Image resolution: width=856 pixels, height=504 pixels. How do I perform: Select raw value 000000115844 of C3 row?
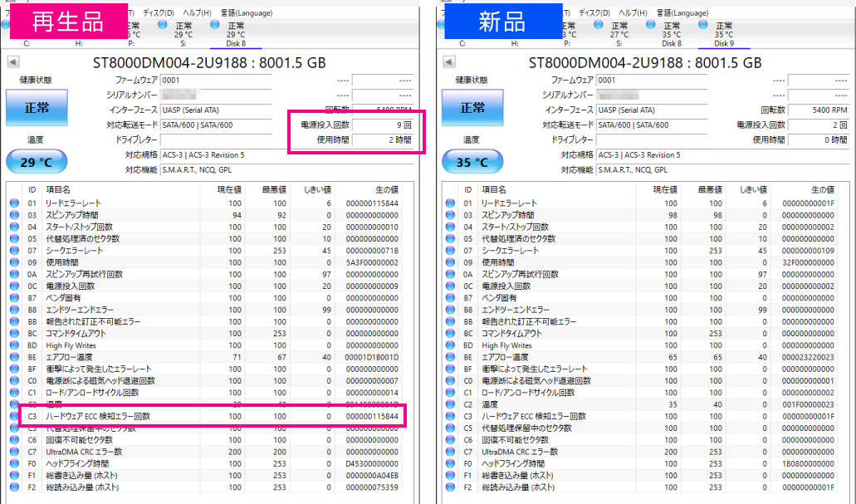pos(372,416)
